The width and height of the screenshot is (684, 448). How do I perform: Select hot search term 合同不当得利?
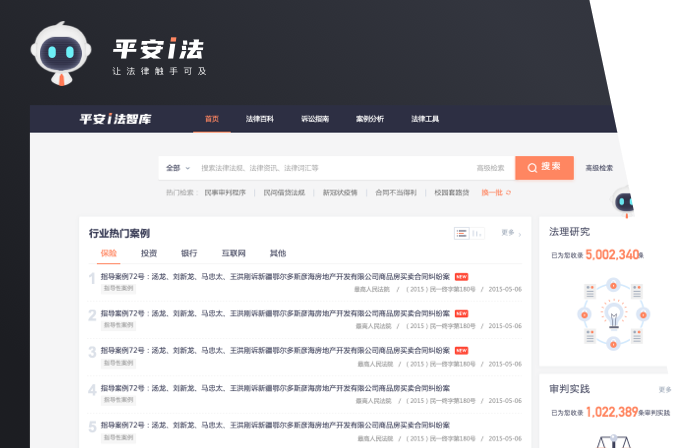coord(396,192)
